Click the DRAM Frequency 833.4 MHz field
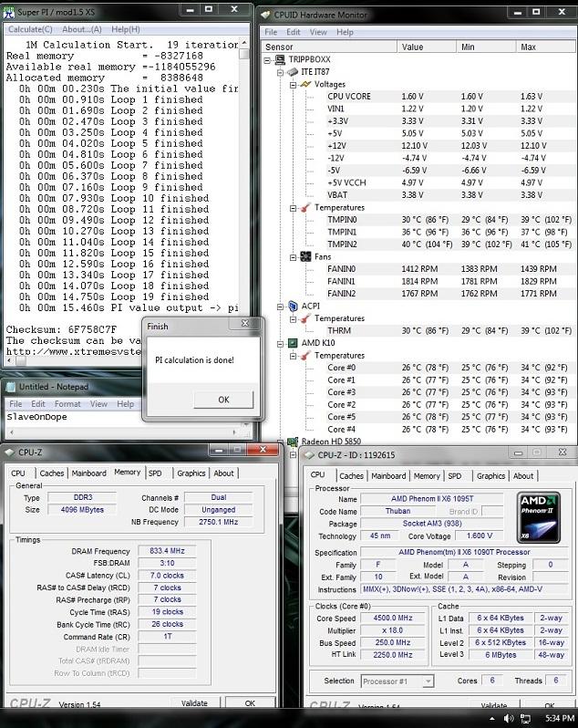 coord(167,551)
